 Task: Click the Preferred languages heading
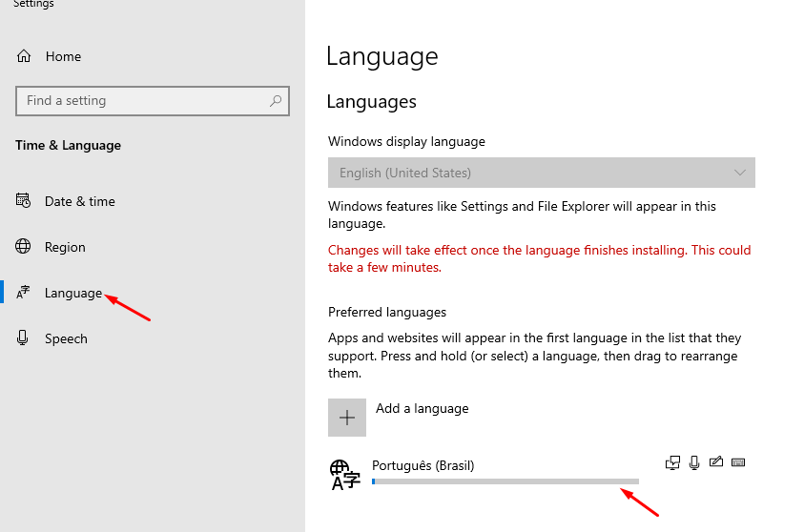click(x=387, y=312)
